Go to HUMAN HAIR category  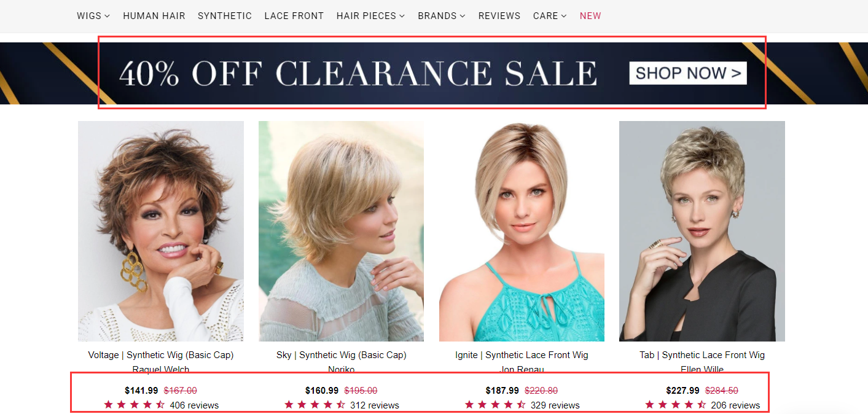click(154, 16)
